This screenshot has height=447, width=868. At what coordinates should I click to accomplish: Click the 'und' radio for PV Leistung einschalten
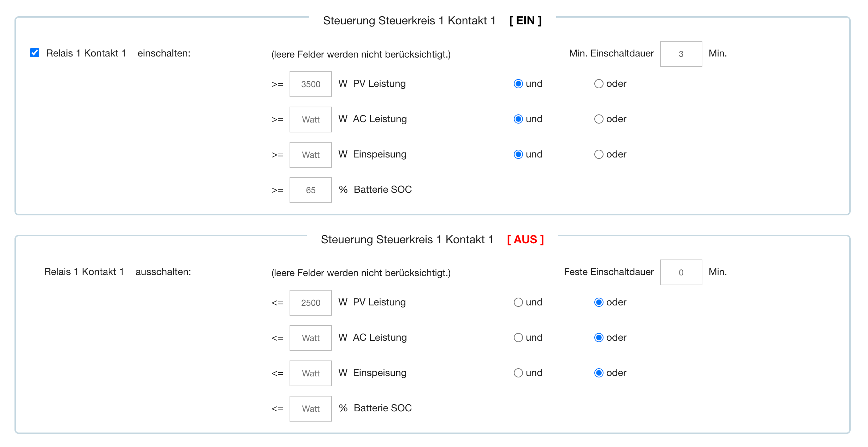pos(518,84)
